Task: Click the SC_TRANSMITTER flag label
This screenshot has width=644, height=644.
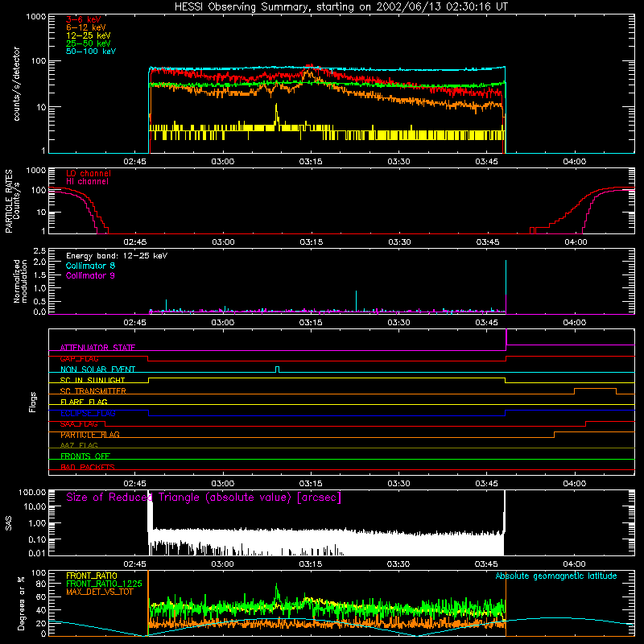Action: pyautogui.click(x=93, y=390)
